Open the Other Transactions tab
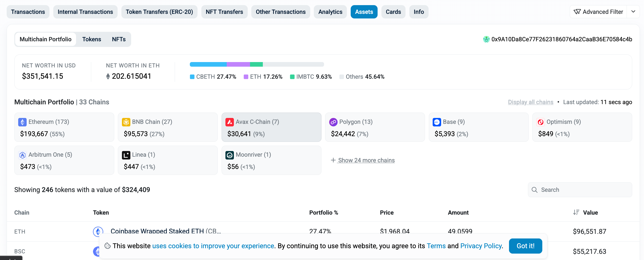This screenshot has width=644, height=260. pyautogui.click(x=281, y=12)
